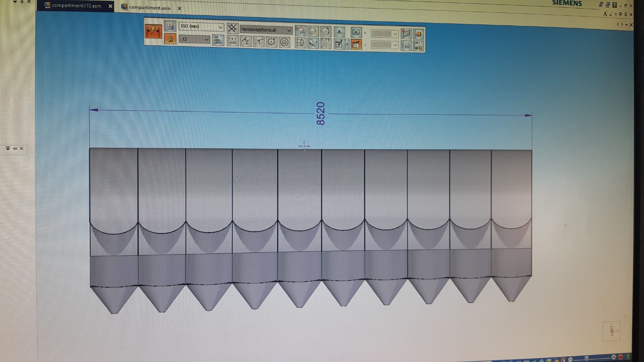
Task: Click the dimension axis crossed-lines icon
Action: [x=232, y=28]
